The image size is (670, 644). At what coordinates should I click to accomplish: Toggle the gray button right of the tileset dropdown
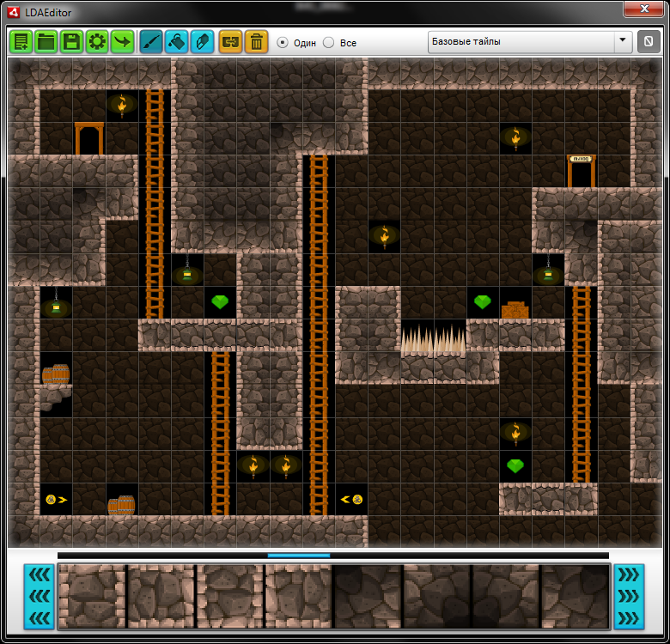click(x=649, y=41)
